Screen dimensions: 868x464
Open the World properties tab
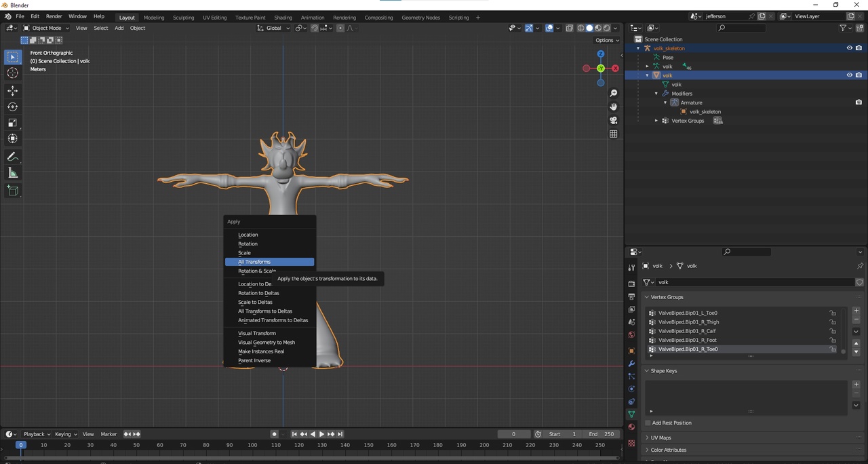pyautogui.click(x=631, y=334)
